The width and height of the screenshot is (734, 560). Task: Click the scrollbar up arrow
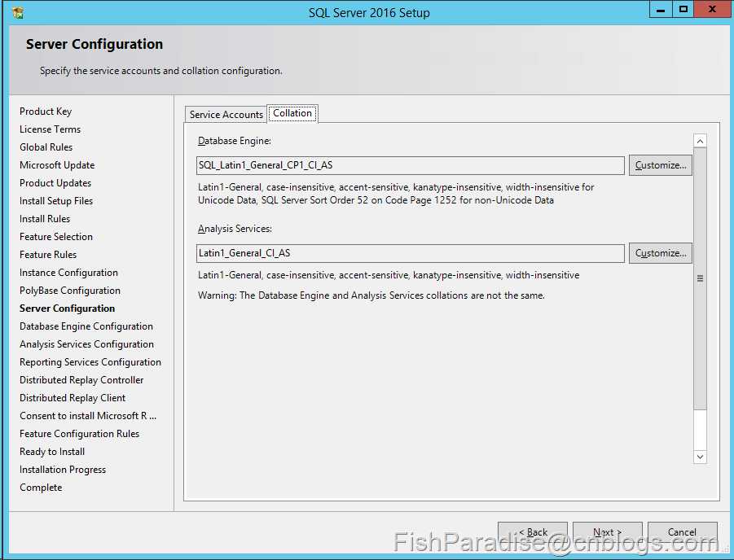700,141
